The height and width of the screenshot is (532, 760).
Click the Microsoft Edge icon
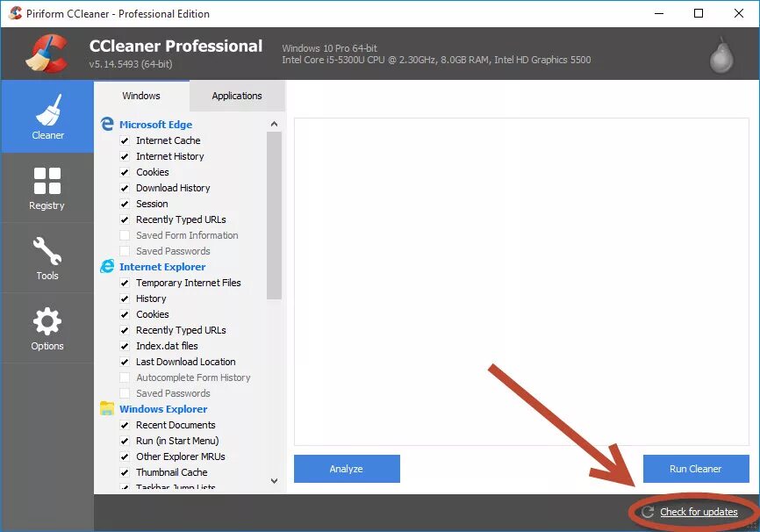point(107,124)
